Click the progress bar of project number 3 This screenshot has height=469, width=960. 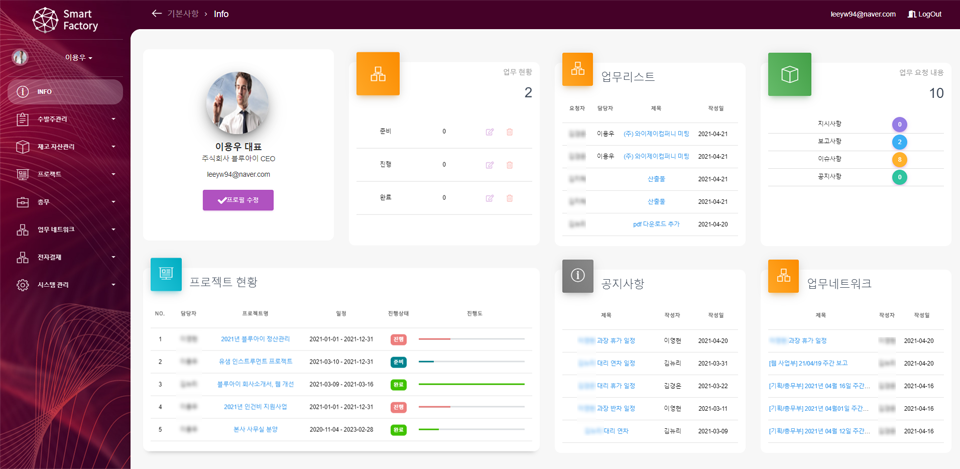[x=471, y=384]
